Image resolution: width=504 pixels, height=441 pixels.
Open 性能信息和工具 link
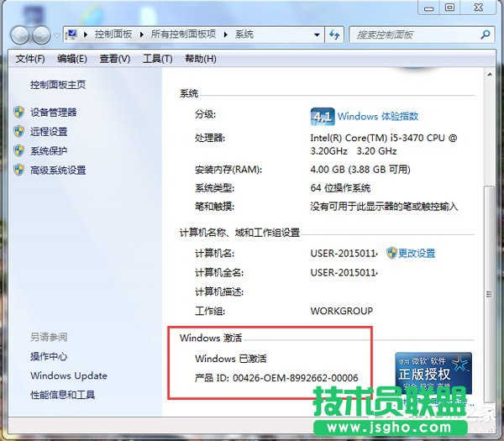tap(63, 395)
